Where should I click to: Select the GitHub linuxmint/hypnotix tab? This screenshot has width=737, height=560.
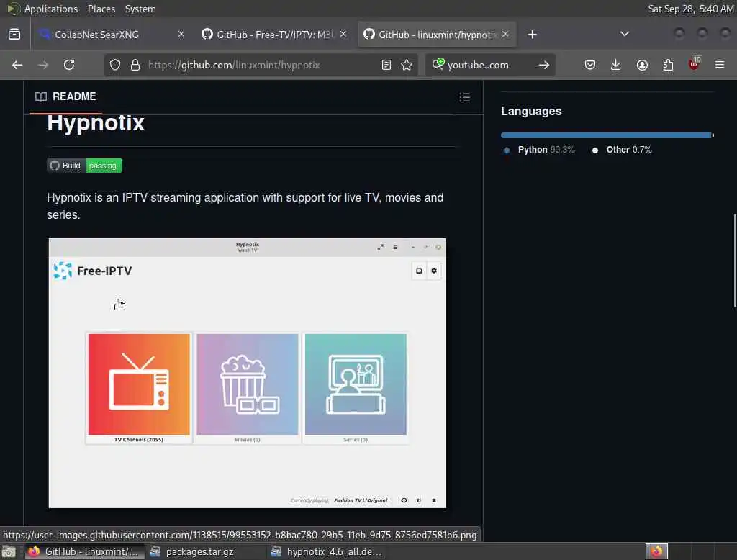(x=437, y=35)
